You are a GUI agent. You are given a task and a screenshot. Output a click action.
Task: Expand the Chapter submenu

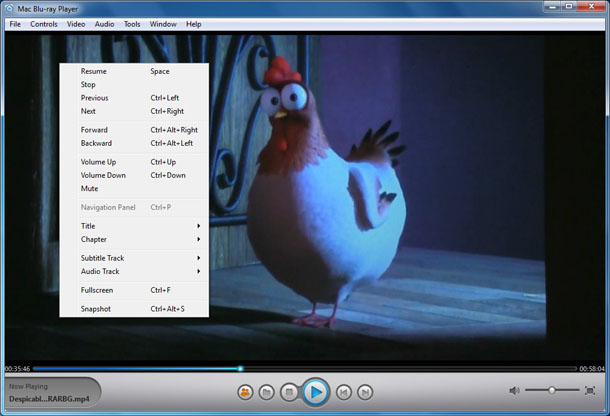click(x=134, y=239)
